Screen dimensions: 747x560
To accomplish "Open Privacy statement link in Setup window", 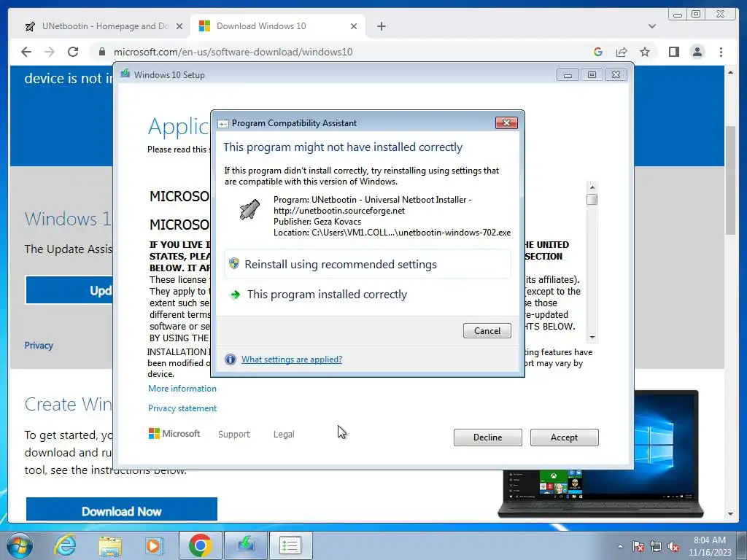I will 182,408.
